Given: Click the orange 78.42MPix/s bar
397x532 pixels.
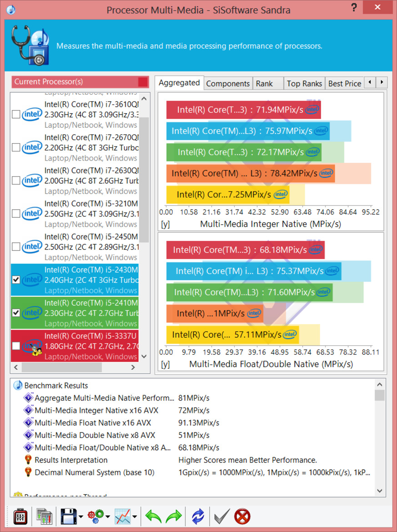Looking at the screenshot, I should 251,173.
